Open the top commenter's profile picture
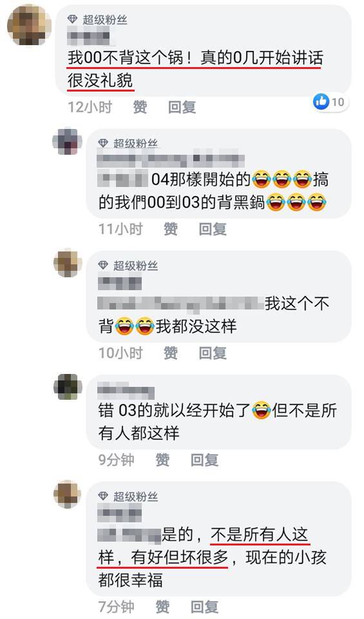The image size is (364, 619). coord(29,25)
